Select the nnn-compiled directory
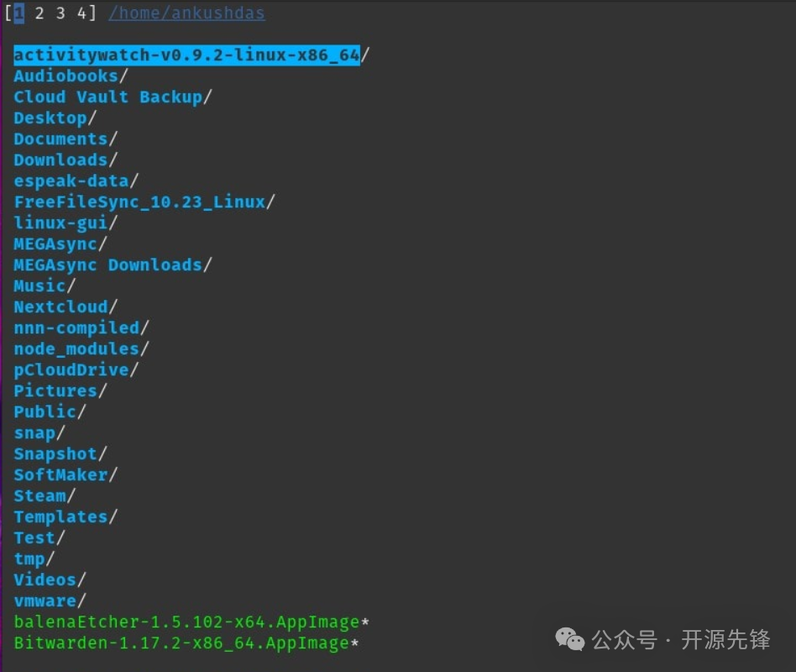The width and height of the screenshot is (796, 672). 81,328
